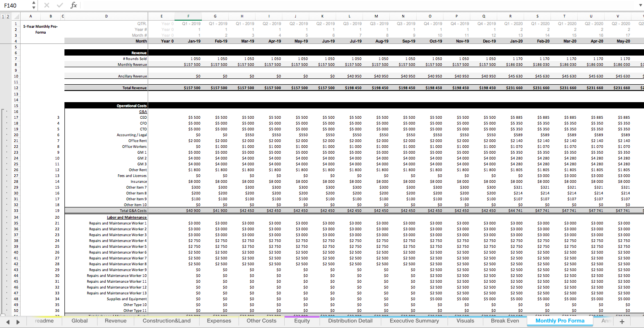Select column D header
This screenshot has height=328, width=644.
(x=106, y=17)
